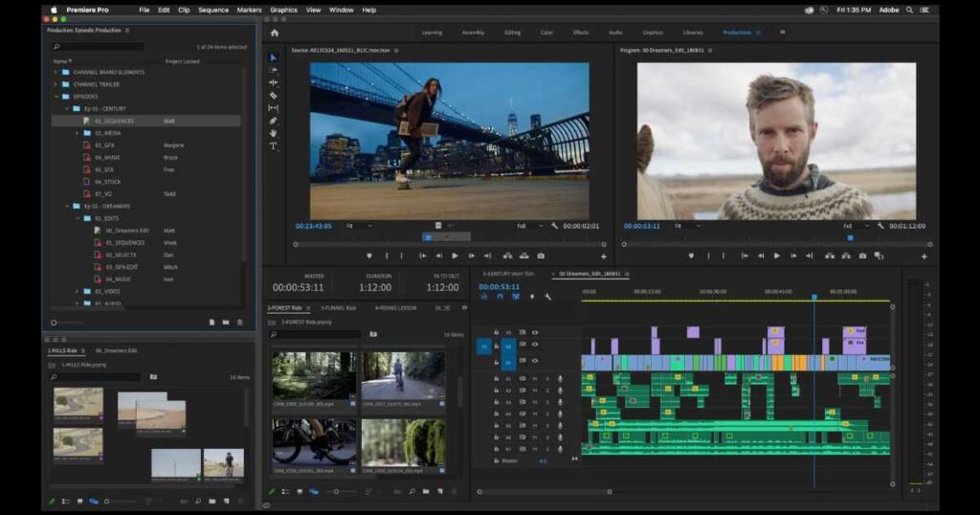980x515 pixels.
Task: Select the Selection tool arrow
Action: click(x=273, y=57)
